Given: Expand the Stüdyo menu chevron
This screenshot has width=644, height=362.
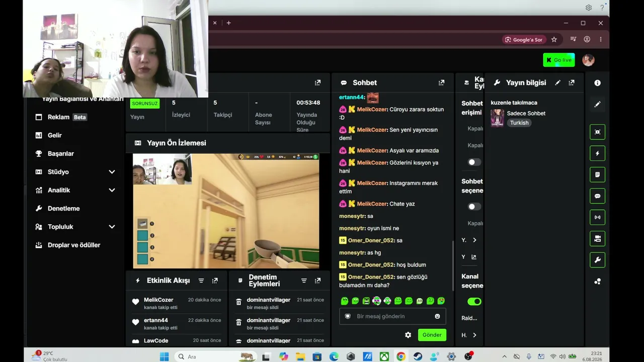Looking at the screenshot, I should tap(112, 172).
